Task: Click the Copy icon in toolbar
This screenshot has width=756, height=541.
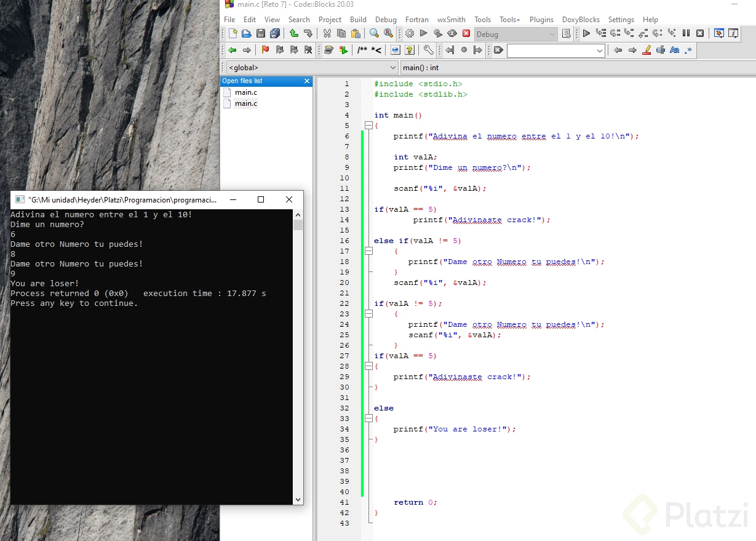Action: click(x=341, y=34)
